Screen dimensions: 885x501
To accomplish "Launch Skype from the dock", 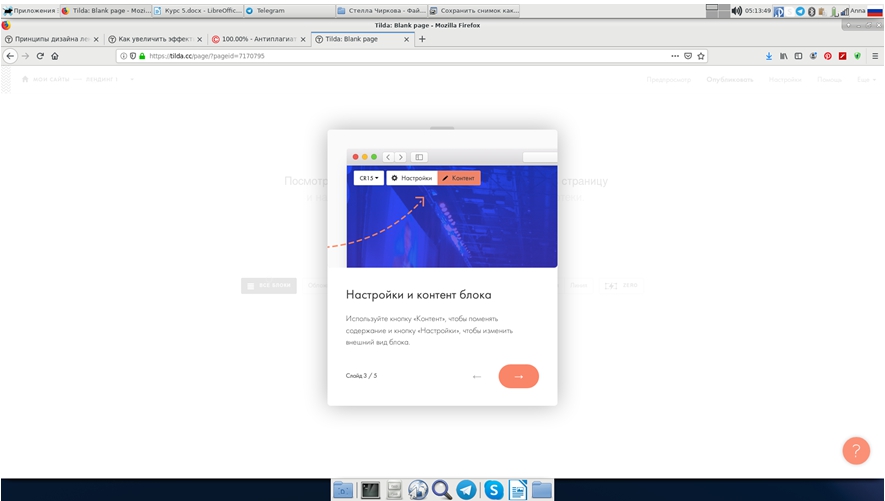I will tap(493, 490).
